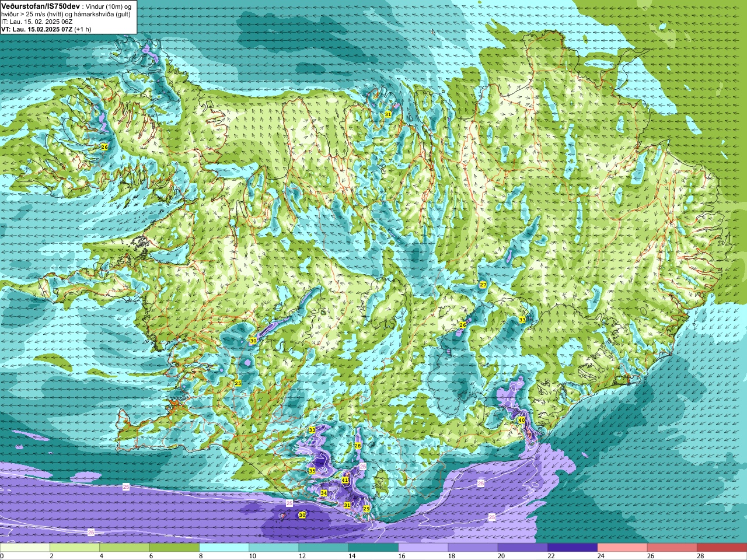The width and height of the screenshot is (747, 560).
Task: Click the legend scale label '18'
Action: (x=451, y=556)
